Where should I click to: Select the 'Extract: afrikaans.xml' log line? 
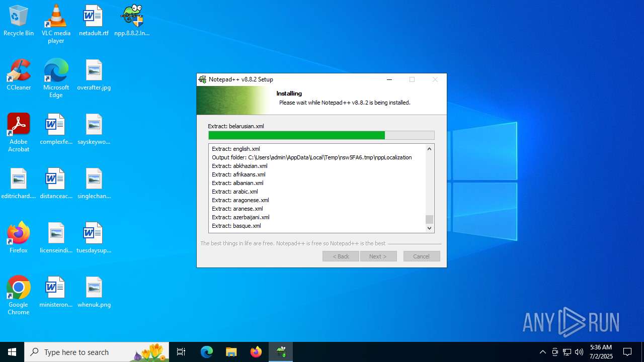(x=238, y=174)
